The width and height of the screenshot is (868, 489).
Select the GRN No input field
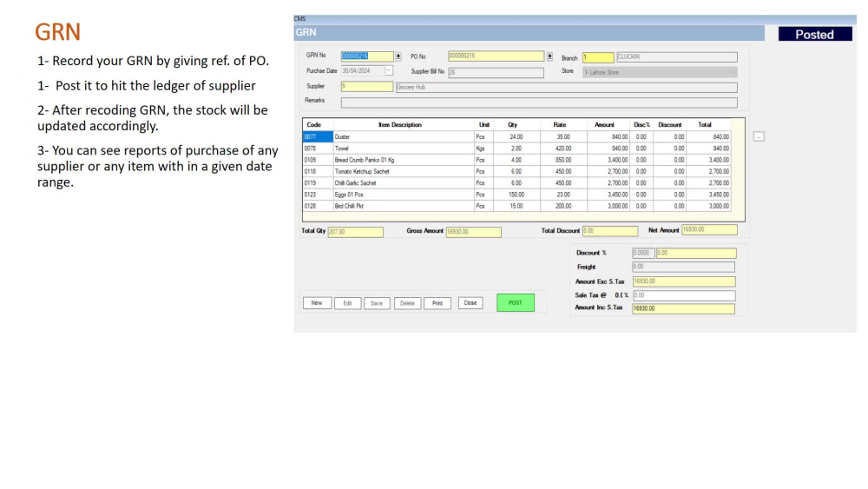367,56
